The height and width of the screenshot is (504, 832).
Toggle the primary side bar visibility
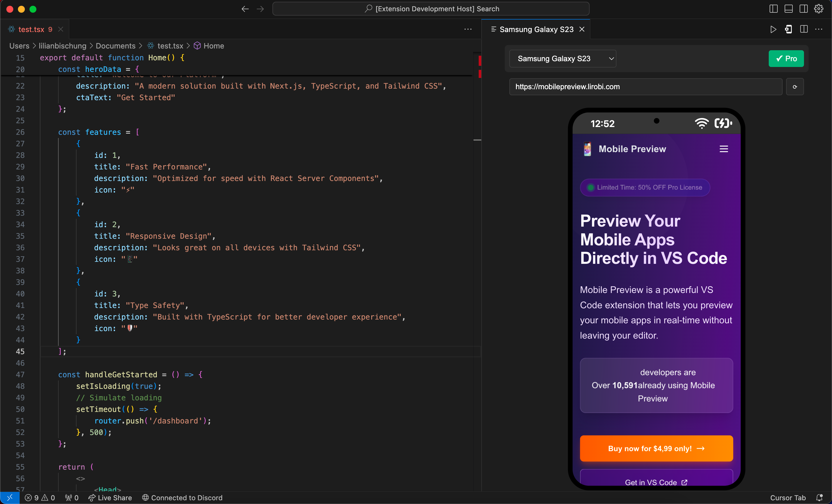click(x=773, y=9)
